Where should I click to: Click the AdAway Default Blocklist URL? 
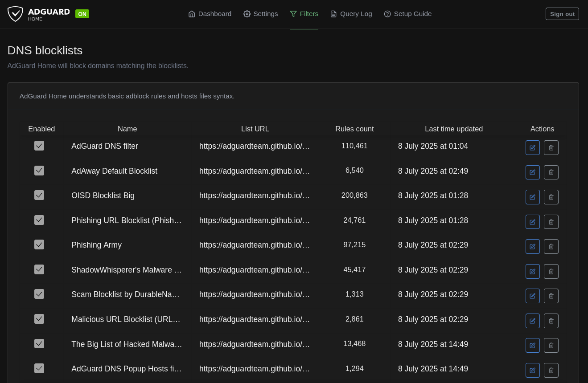255,171
